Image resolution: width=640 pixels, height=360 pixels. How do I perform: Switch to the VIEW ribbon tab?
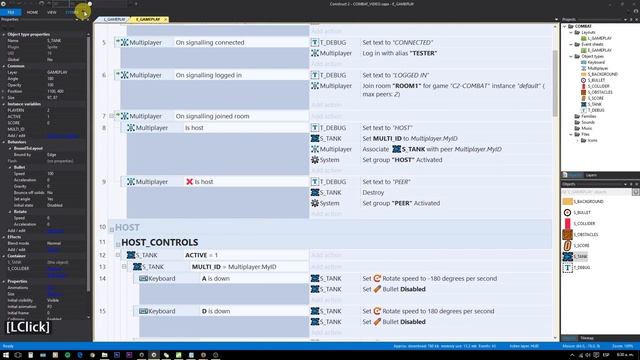pos(51,12)
